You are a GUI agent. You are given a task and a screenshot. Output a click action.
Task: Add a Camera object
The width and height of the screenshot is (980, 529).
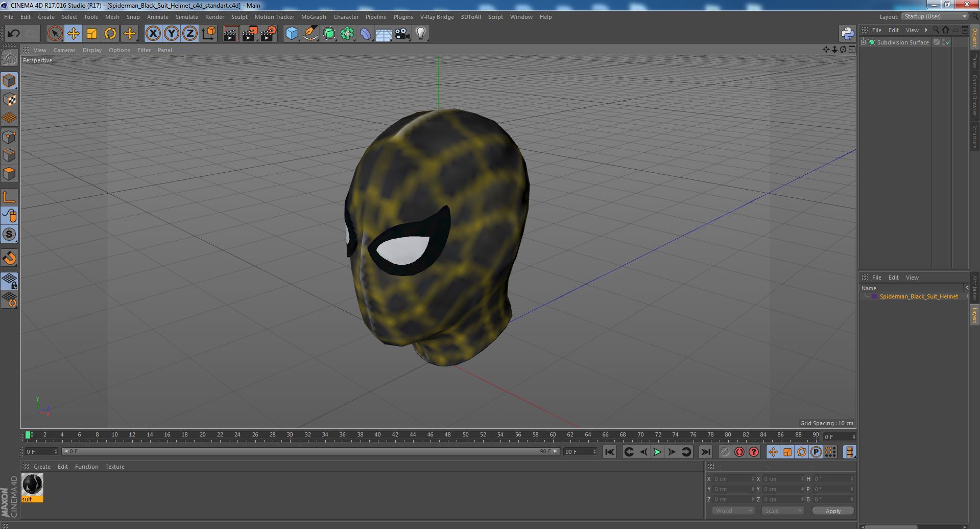click(402, 34)
